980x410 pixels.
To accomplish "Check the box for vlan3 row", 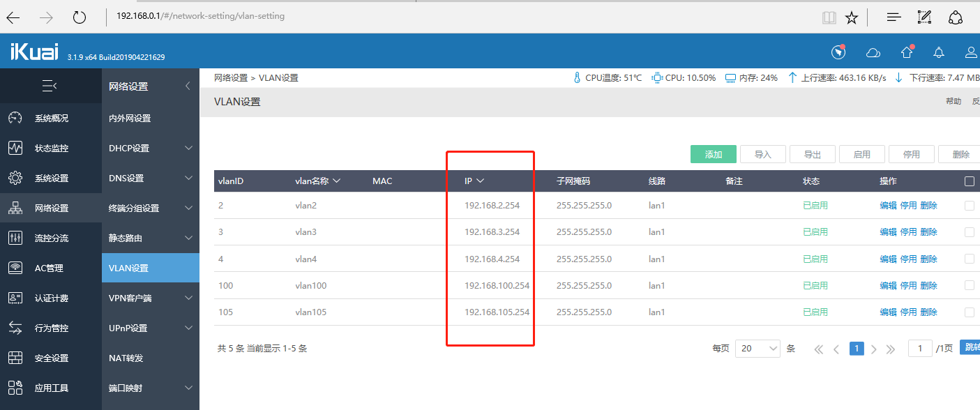I will (970, 231).
